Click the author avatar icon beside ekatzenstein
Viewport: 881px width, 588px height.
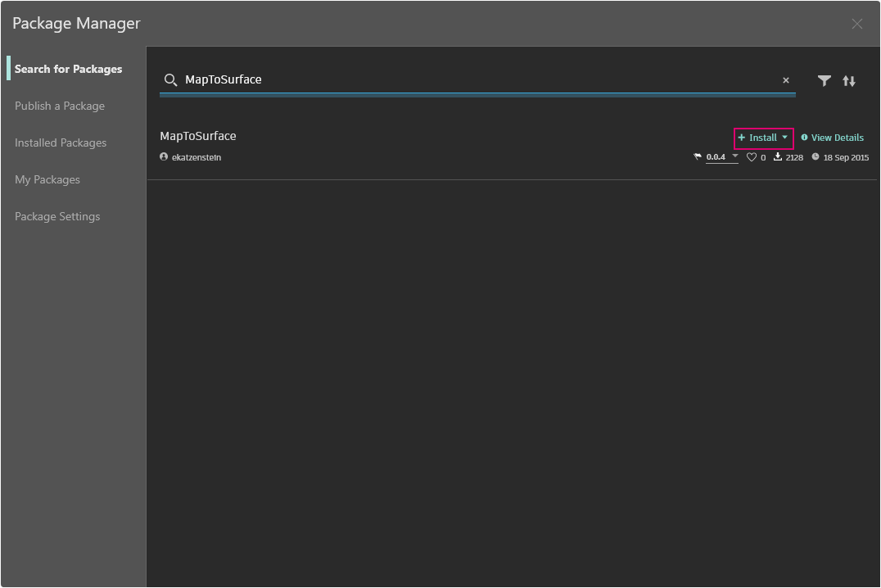pyautogui.click(x=164, y=157)
